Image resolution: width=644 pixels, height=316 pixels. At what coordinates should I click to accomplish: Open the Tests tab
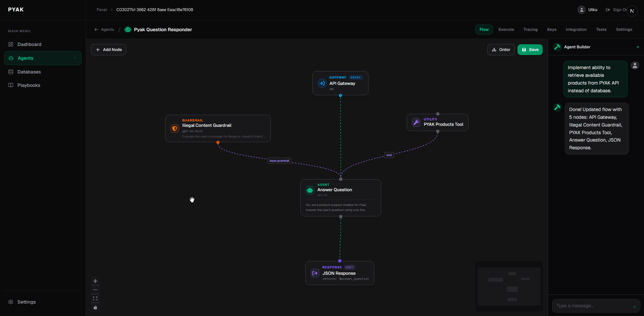click(601, 30)
